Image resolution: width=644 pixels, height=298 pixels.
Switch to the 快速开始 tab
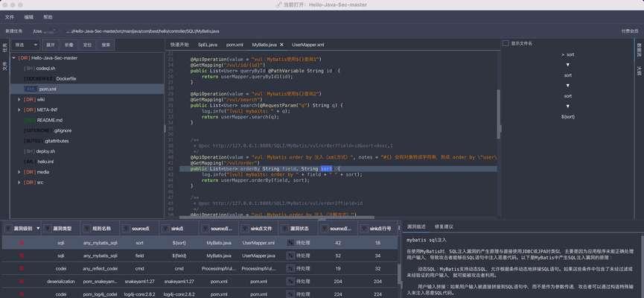click(179, 45)
